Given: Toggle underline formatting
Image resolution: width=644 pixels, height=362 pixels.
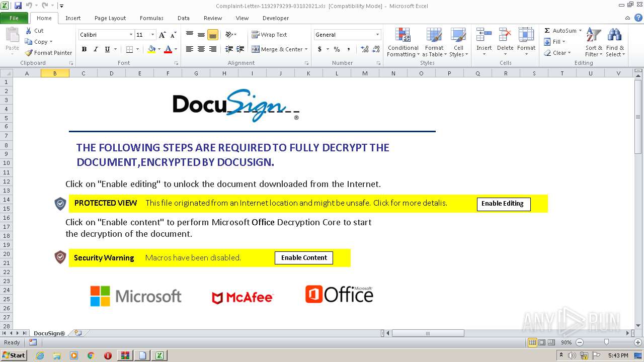Looking at the screenshot, I should pos(107,49).
